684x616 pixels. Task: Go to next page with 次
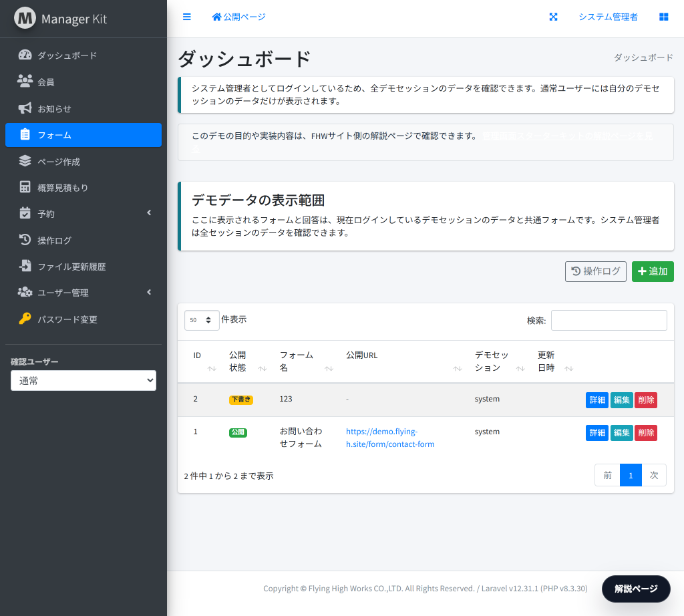[x=653, y=475]
